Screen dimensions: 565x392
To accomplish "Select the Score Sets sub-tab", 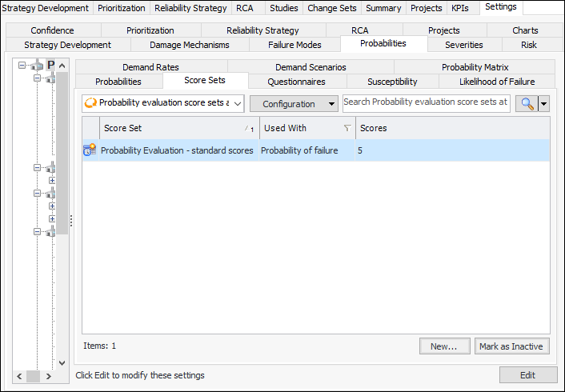I will [205, 80].
